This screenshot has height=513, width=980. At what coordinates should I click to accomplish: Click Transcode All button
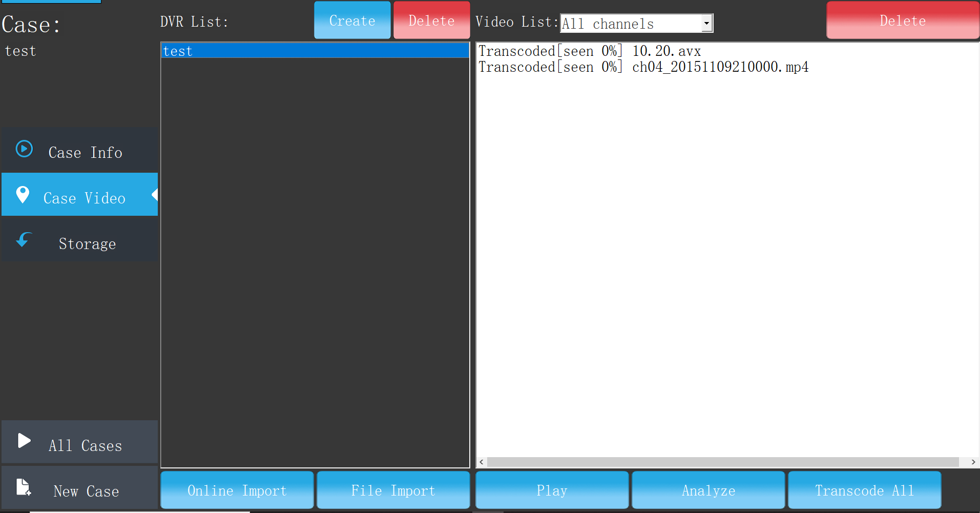(864, 490)
